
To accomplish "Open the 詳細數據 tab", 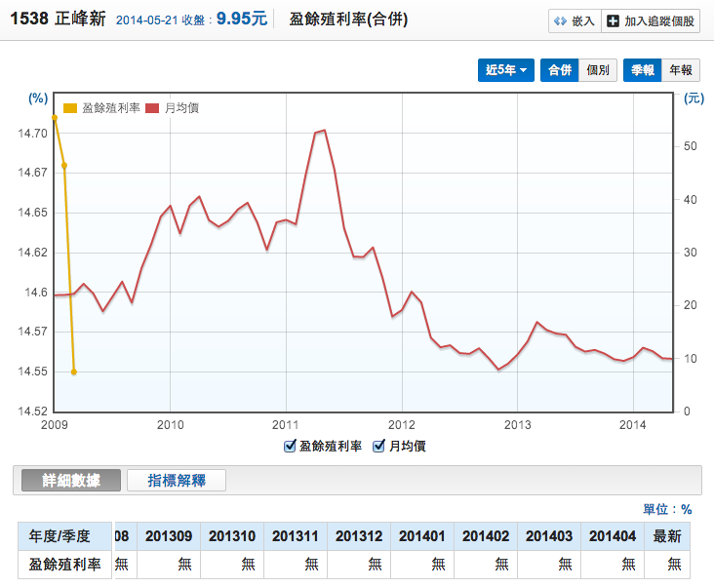I will click(70, 480).
